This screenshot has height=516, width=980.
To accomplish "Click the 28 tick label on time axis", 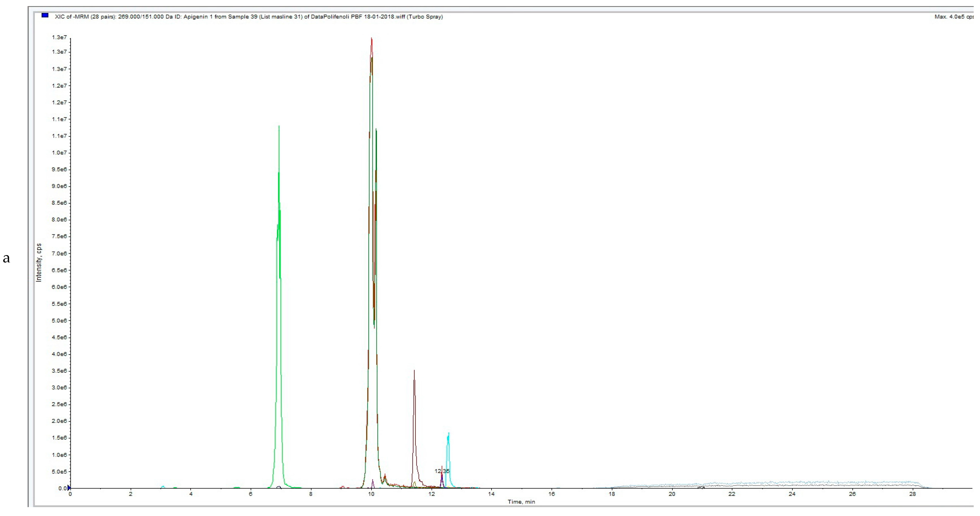I will click(x=912, y=494).
